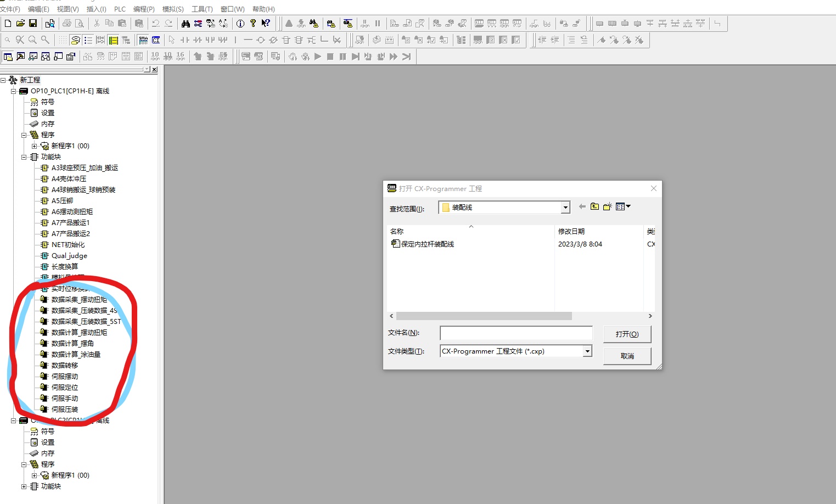Open the 查找范围 folder location dropdown
Image resolution: width=836 pixels, height=504 pixels.
point(565,208)
